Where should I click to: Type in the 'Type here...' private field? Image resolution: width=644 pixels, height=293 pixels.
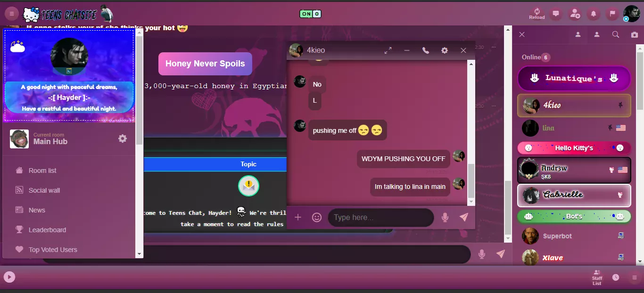pos(380,218)
